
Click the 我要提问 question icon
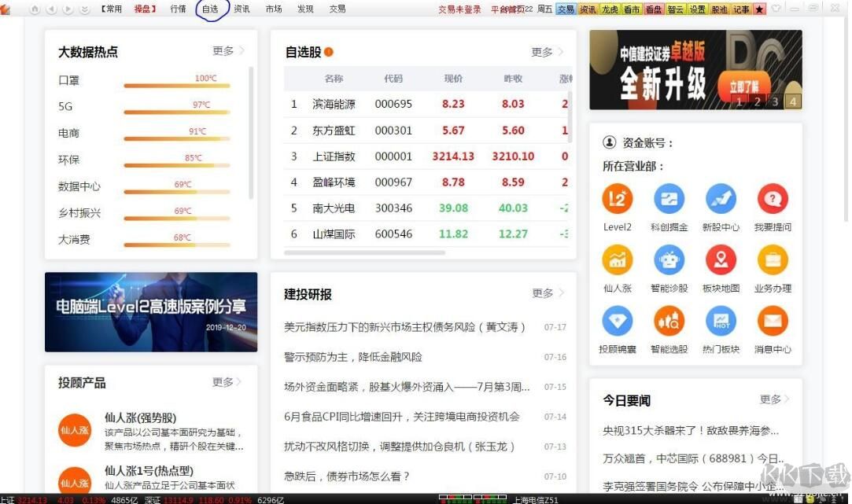[773, 199]
